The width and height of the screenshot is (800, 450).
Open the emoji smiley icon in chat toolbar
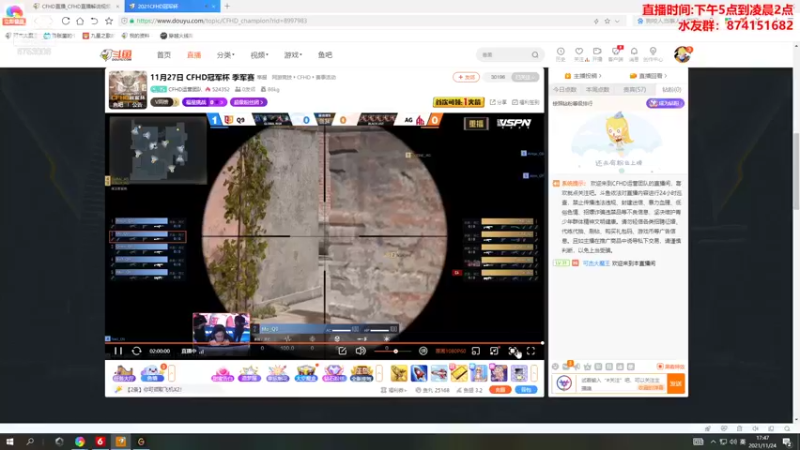click(x=555, y=366)
